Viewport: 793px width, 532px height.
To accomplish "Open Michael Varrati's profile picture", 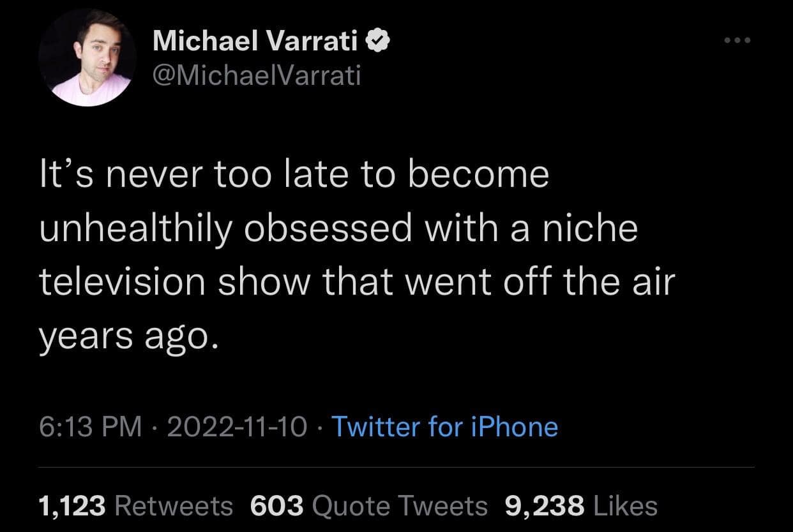I will (x=87, y=57).
